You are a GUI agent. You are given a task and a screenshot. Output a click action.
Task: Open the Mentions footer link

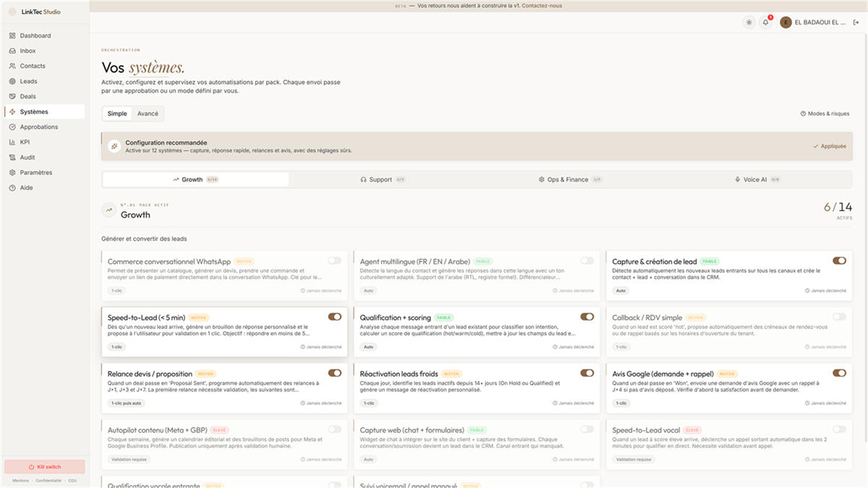(x=20, y=481)
